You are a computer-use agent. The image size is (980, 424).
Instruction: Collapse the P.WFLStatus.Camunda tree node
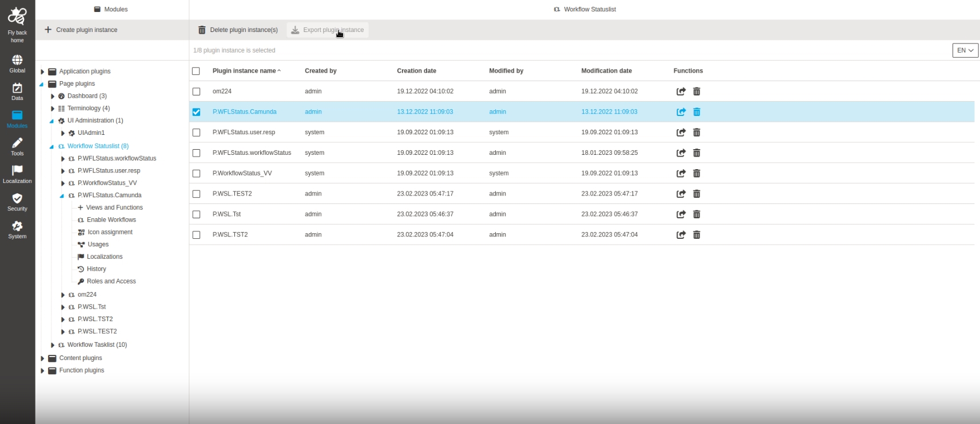[x=62, y=195]
